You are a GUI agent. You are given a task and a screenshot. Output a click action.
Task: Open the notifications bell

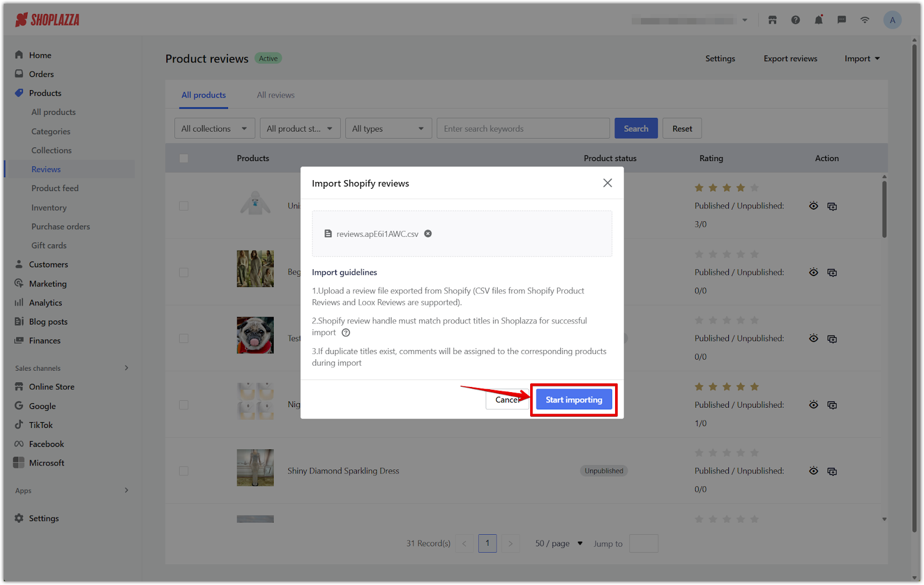[x=819, y=20]
